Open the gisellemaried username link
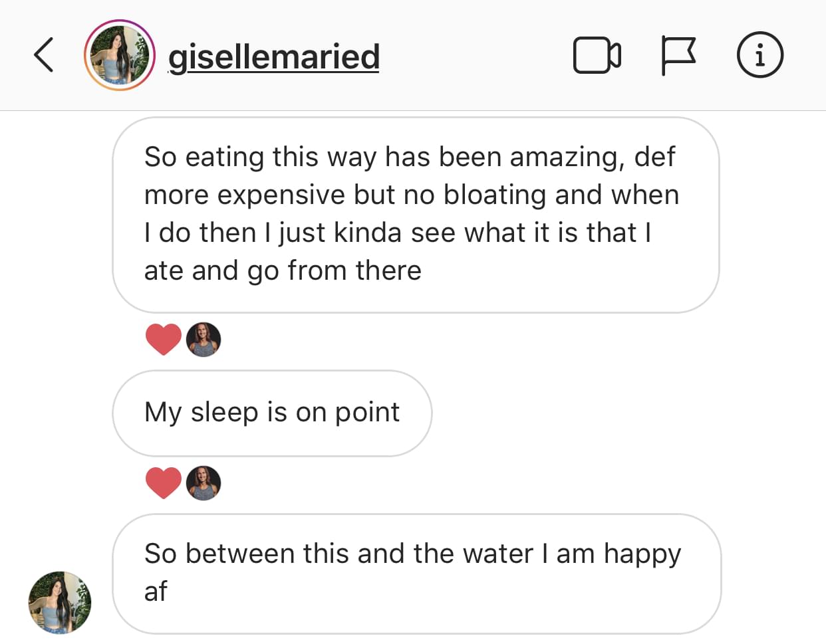Screen dimensions: 826x644 coord(273,56)
